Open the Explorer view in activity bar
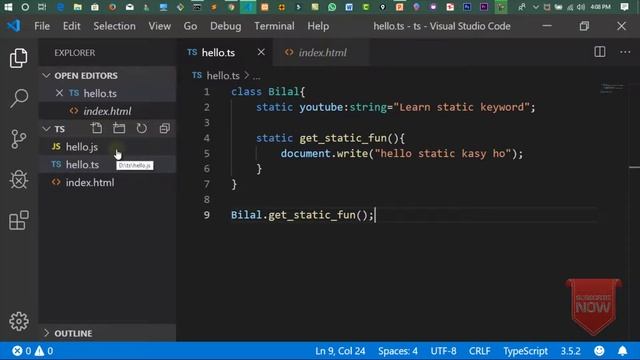640x360 pixels. point(19,58)
